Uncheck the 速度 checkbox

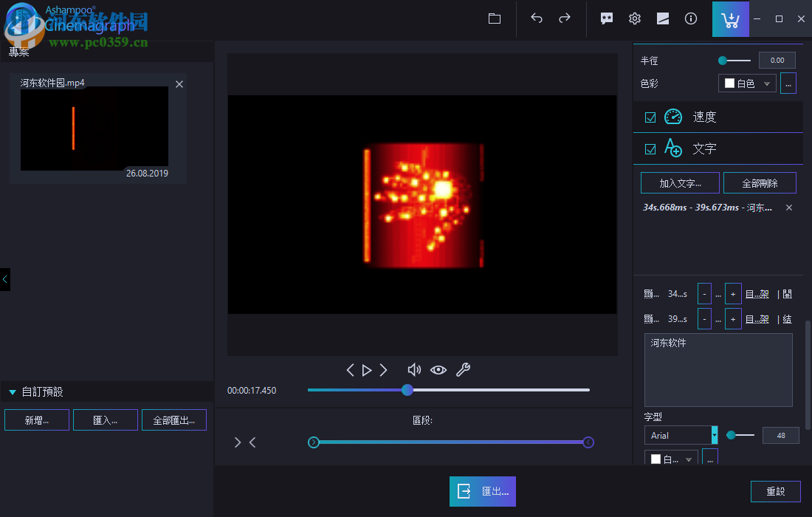(x=650, y=117)
